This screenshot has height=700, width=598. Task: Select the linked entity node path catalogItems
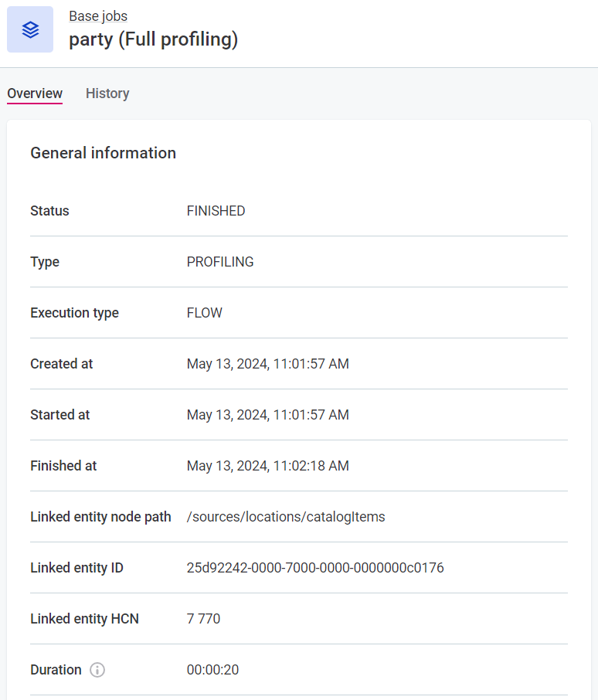[286, 516]
